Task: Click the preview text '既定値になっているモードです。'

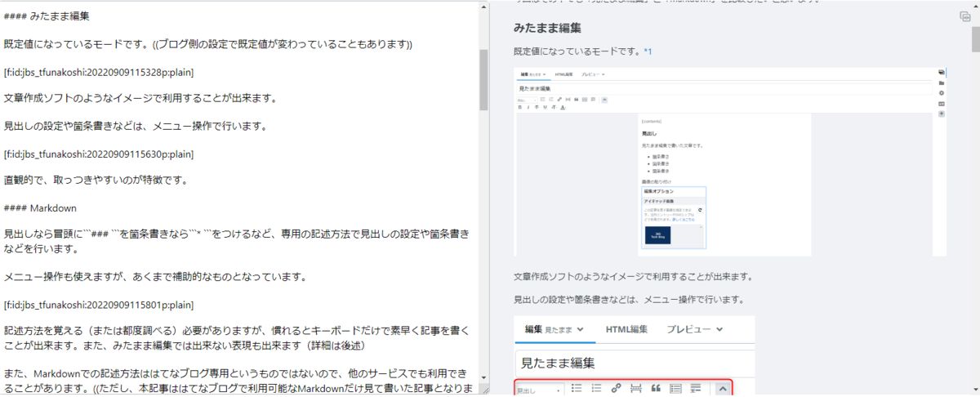Action: click(x=578, y=51)
